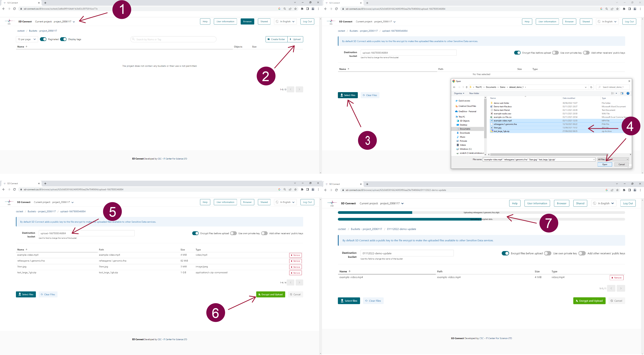Click Buckets - project_2006117 breadcrumb in bottom-right window

366,229
